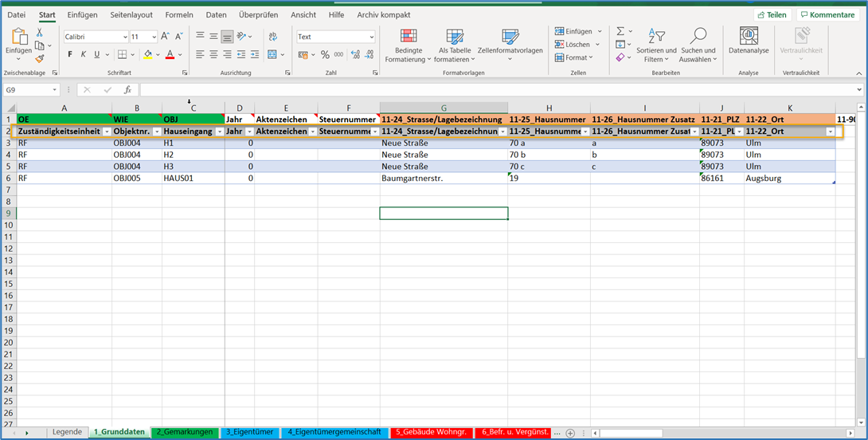Open the Formeln ribbon tab
This screenshot has width=868, height=440.
click(x=179, y=14)
